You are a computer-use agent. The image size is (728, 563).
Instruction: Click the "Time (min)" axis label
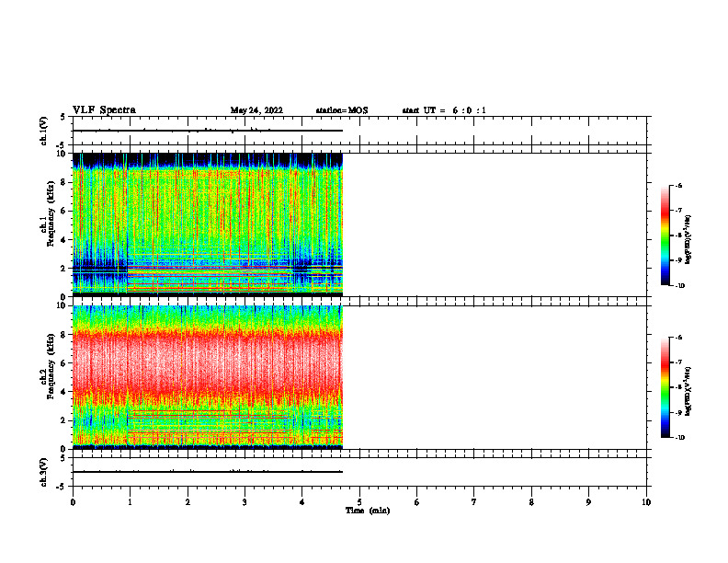tap(368, 511)
